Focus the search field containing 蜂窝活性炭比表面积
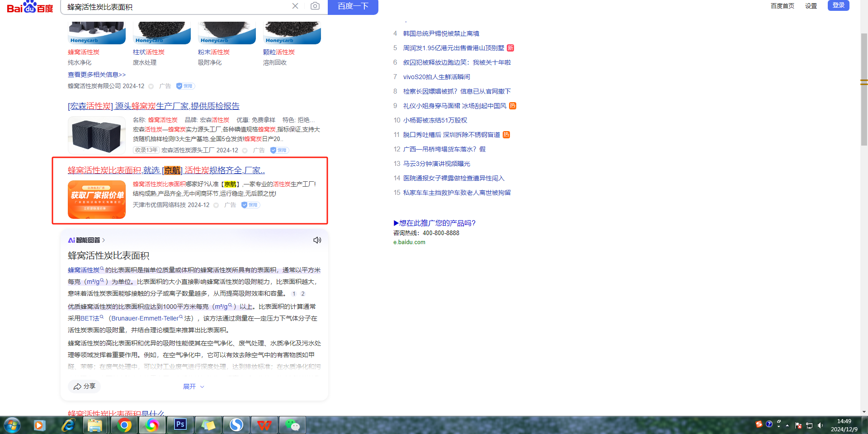Image resolution: width=868 pixels, height=434 pixels. [176, 7]
